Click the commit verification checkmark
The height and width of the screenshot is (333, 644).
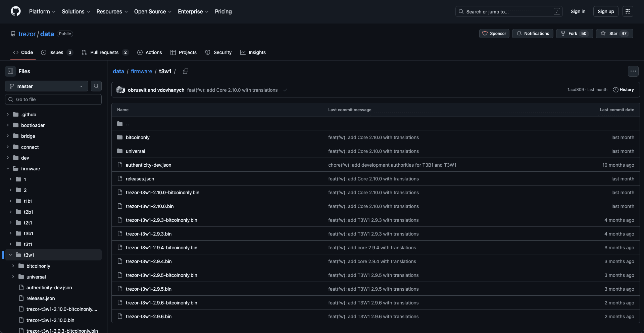[x=285, y=90]
